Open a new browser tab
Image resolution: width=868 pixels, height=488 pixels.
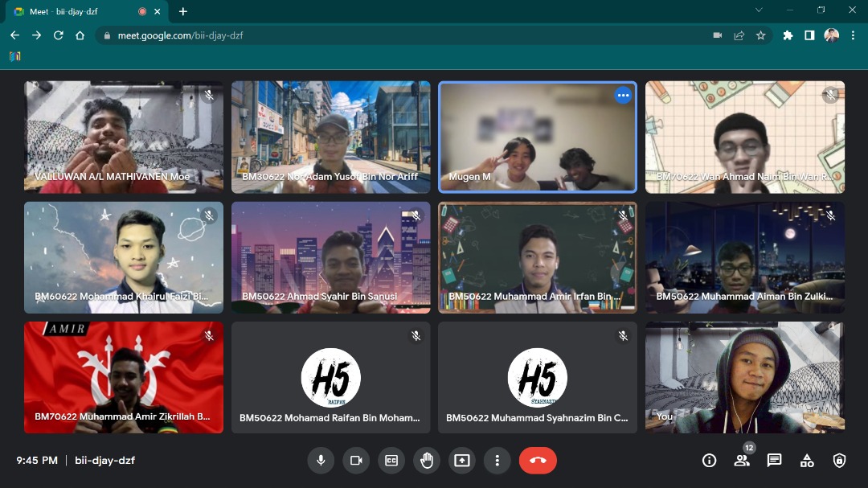(183, 11)
